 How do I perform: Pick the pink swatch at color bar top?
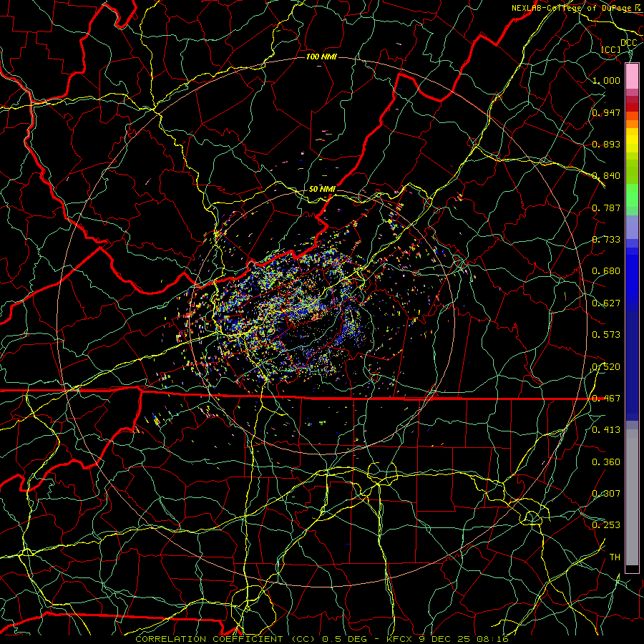coord(632,76)
